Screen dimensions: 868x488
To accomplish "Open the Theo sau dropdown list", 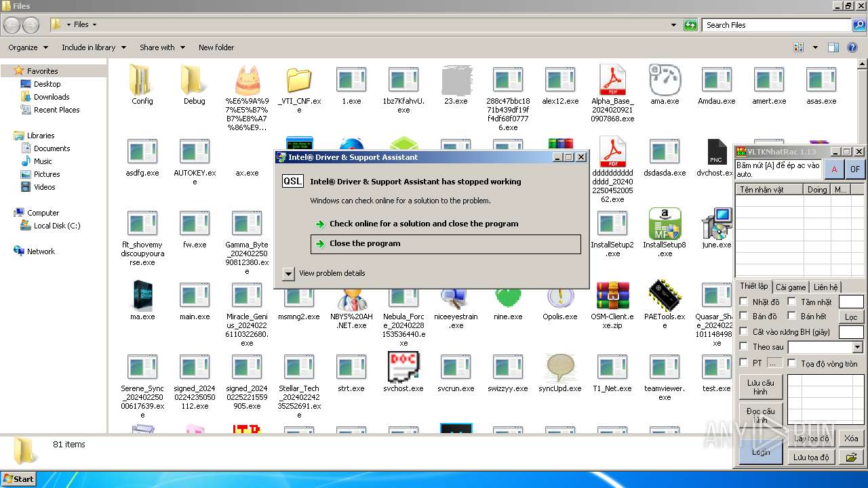I will 857,347.
